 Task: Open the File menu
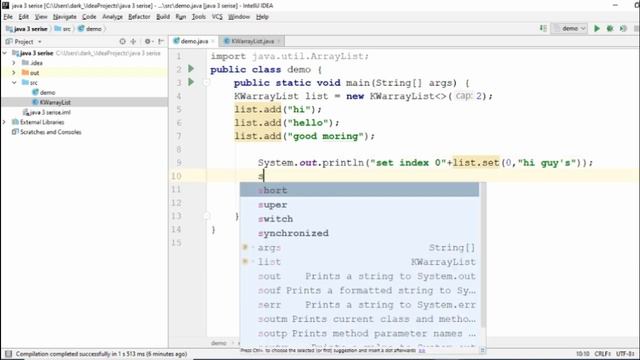pyautogui.click(x=8, y=17)
